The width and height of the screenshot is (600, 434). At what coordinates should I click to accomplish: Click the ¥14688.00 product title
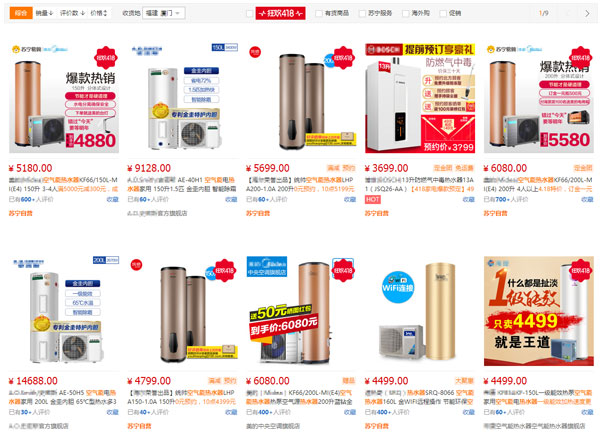[63, 397]
